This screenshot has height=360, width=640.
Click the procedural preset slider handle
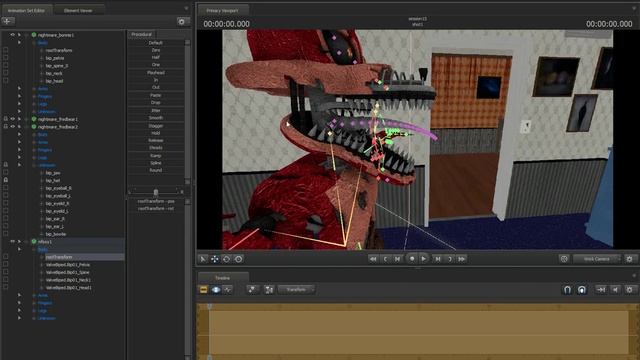pyautogui.click(x=156, y=192)
